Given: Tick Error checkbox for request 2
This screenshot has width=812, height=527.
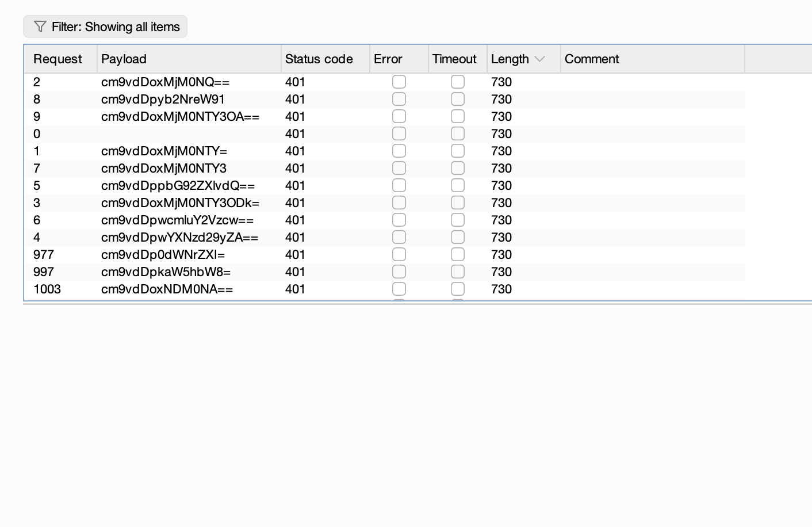Looking at the screenshot, I should (399, 82).
